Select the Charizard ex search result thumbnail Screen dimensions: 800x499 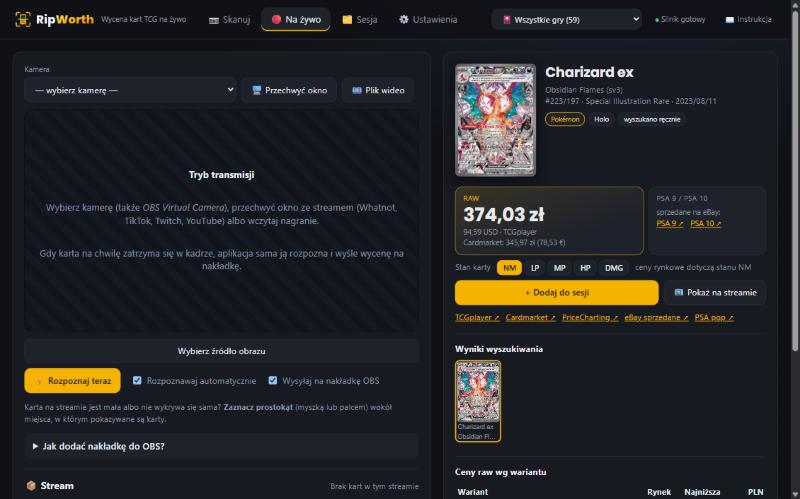point(478,401)
